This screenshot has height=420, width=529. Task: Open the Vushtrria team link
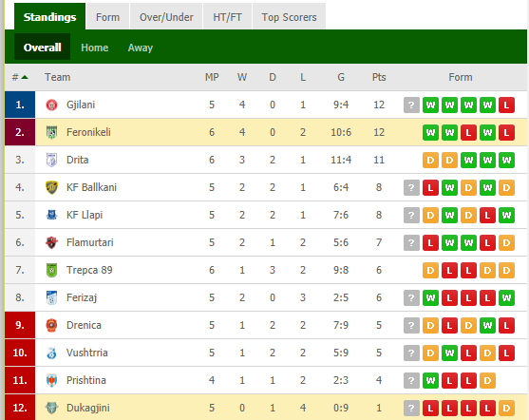coord(87,353)
